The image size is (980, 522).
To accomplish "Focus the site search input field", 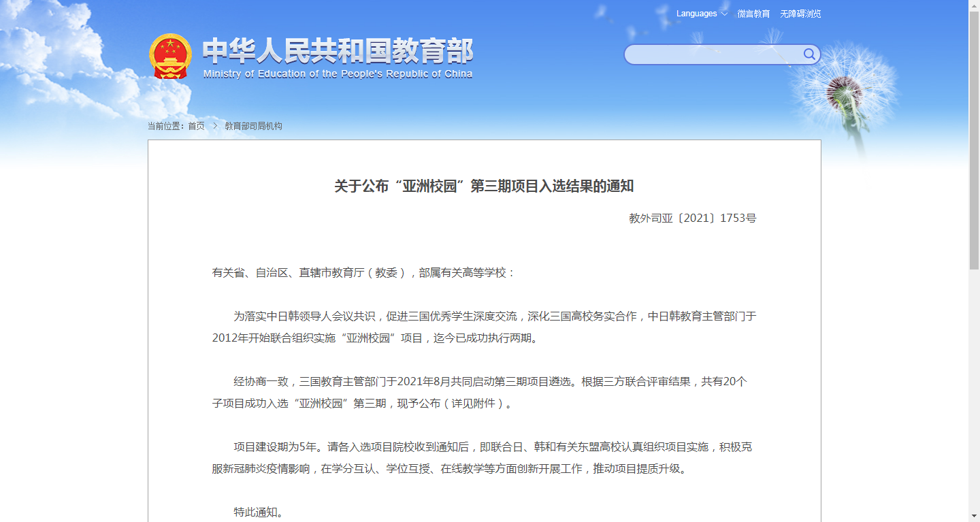I will (x=713, y=54).
